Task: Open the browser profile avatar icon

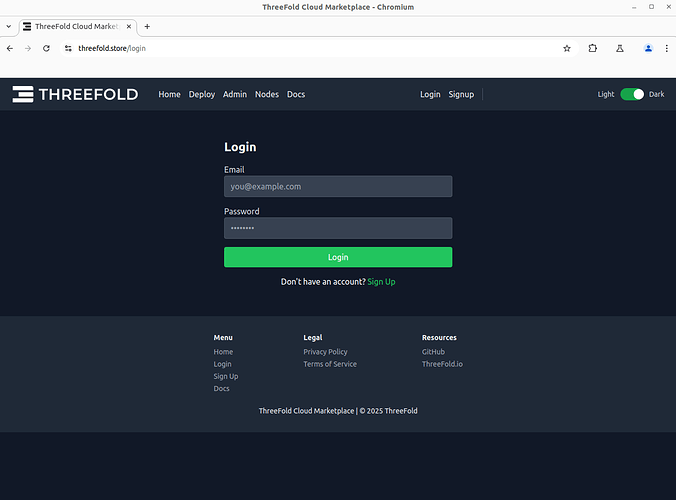Action: 648,48
